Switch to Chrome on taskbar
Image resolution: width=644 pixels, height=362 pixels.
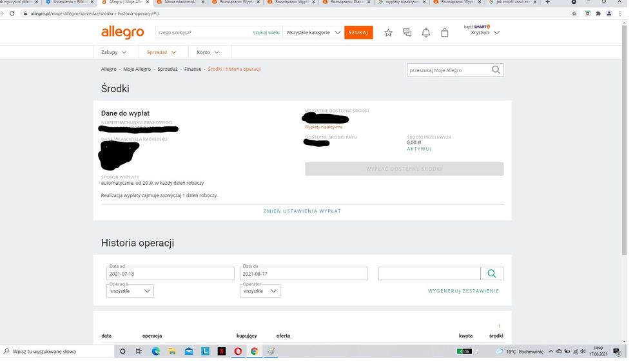pyautogui.click(x=254, y=351)
